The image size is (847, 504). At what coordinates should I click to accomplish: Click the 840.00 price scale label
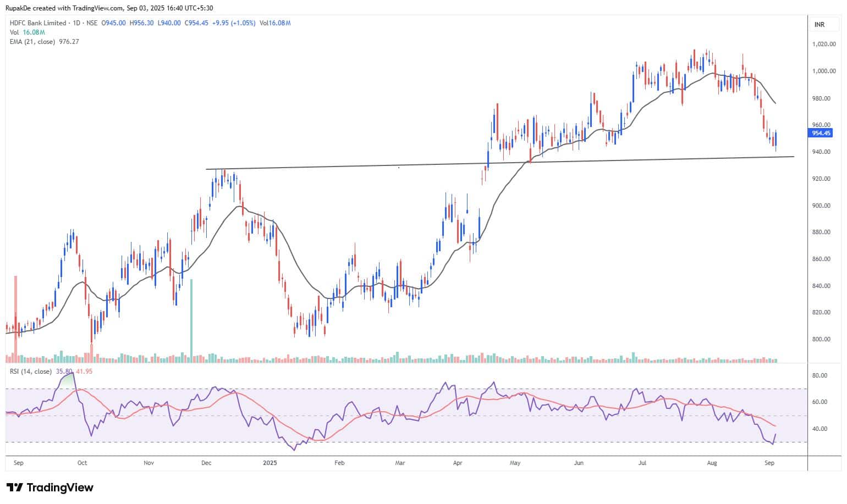(x=821, y=286)
